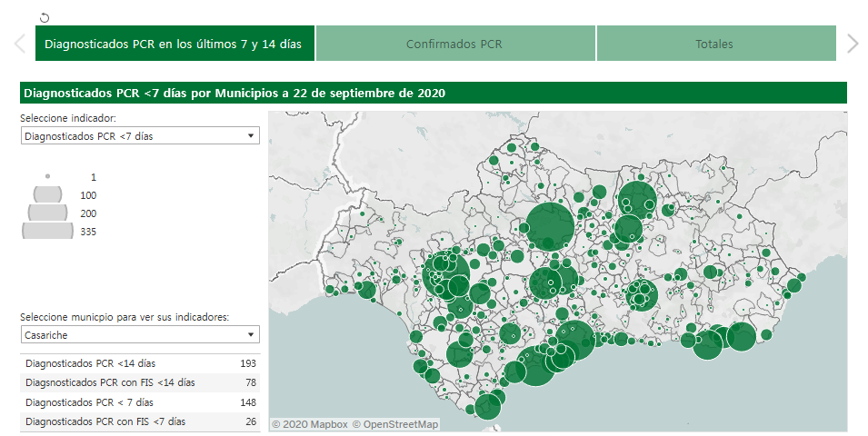The height and width of the screenshot is (436, 868).
Task: Click the green map dashboard title bar
Action: pyautogui.click(x=433, y=93)
